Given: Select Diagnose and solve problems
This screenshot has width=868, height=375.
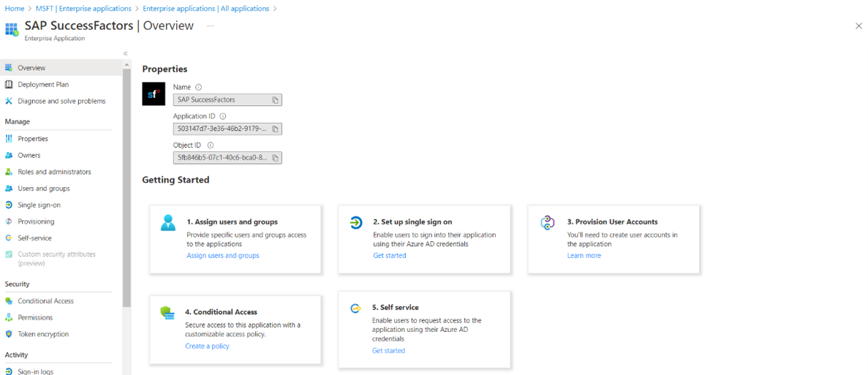Looking at the screenshot, I should click(61, 101).
